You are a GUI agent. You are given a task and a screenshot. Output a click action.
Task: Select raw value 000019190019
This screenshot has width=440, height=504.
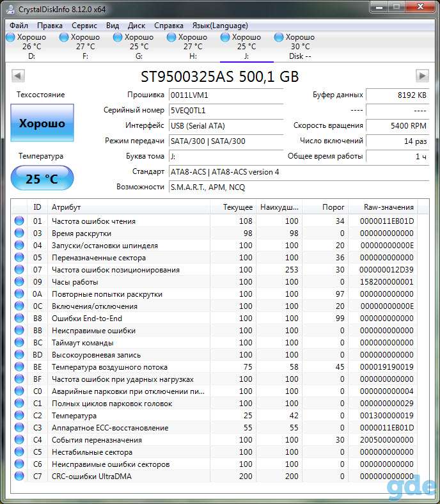click(387, 366)
